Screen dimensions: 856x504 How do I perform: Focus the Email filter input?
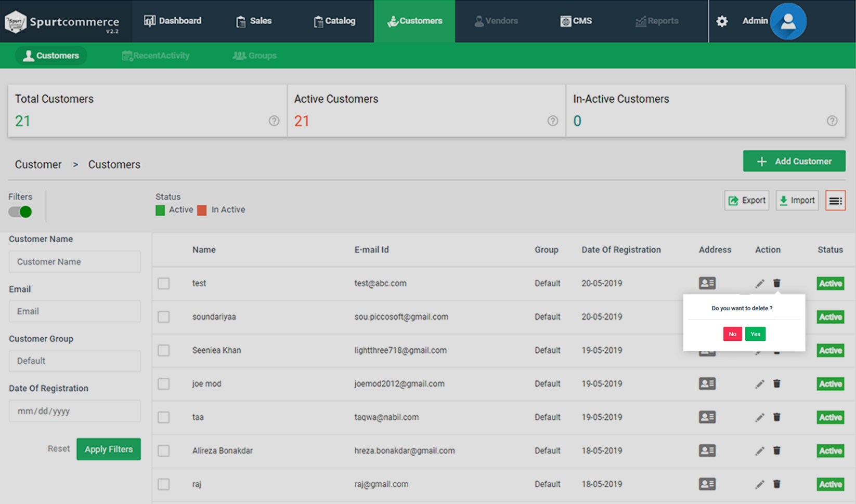[x=75, y=311]
